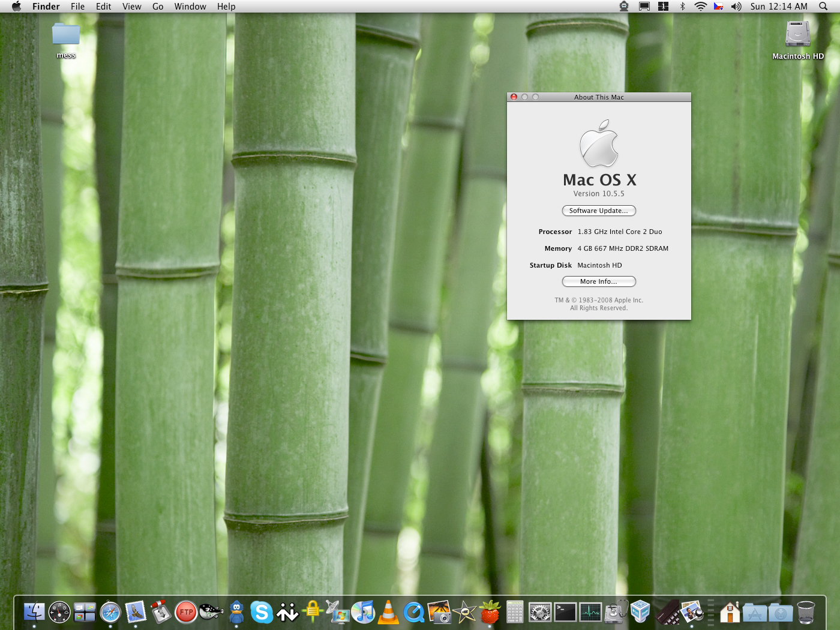Launch Activity Monitor from the dock

590,612
